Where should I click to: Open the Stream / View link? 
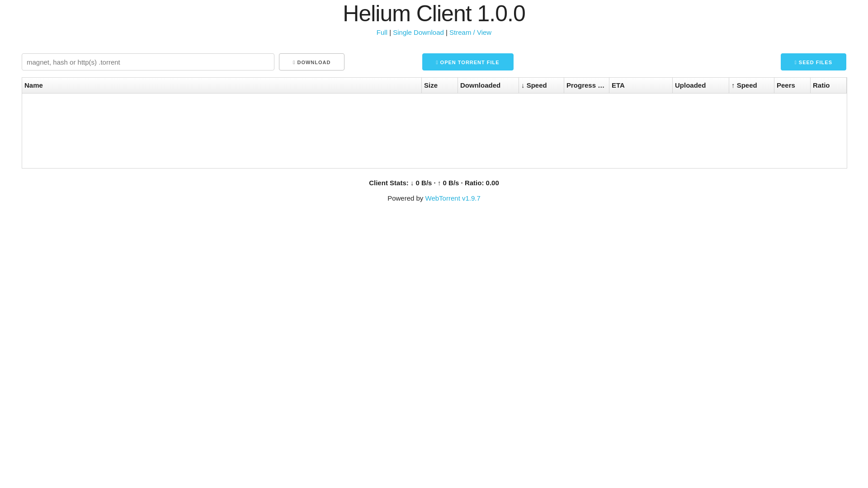(470, 33)
